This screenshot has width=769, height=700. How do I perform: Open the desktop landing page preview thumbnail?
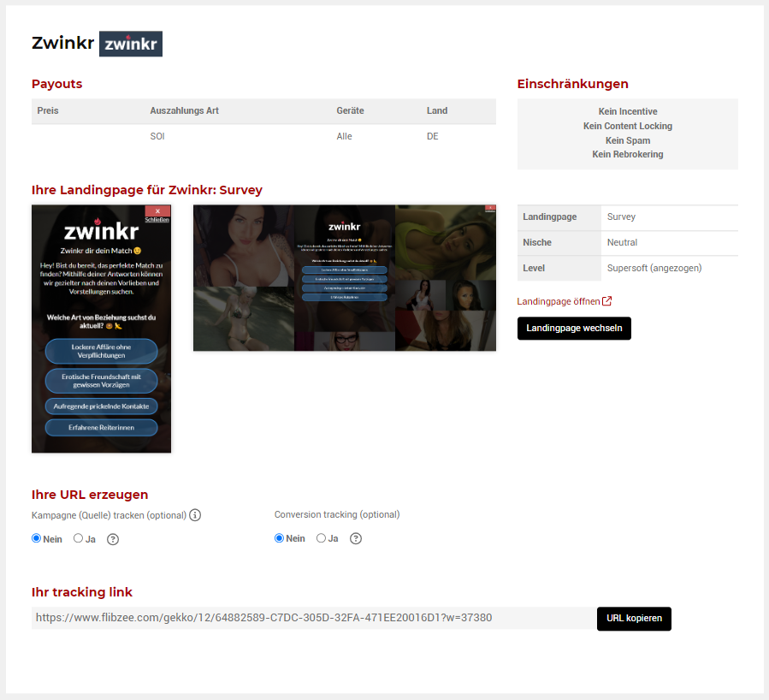pyautogui.click(x=344, y=277)
